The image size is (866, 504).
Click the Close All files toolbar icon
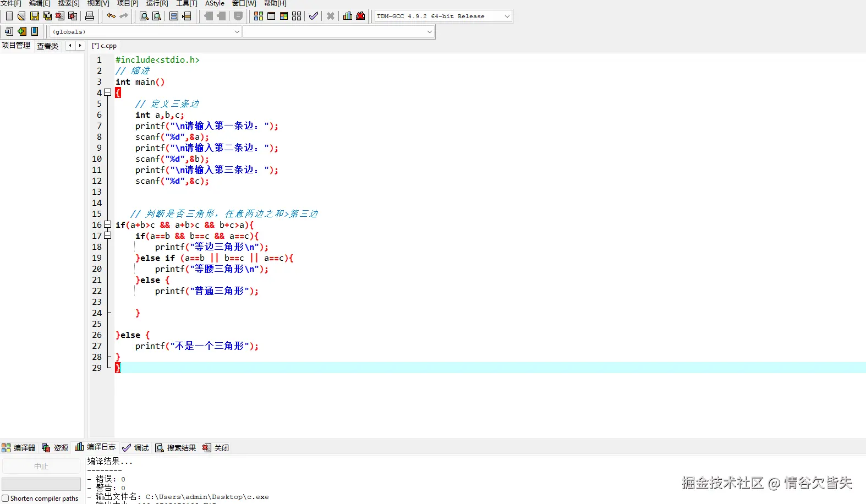coord(72,16)
